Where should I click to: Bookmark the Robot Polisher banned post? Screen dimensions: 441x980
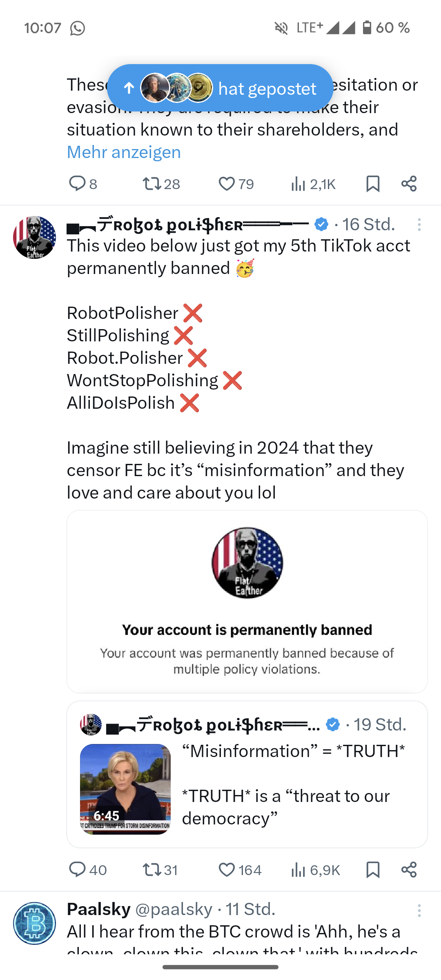coord(373,870)
